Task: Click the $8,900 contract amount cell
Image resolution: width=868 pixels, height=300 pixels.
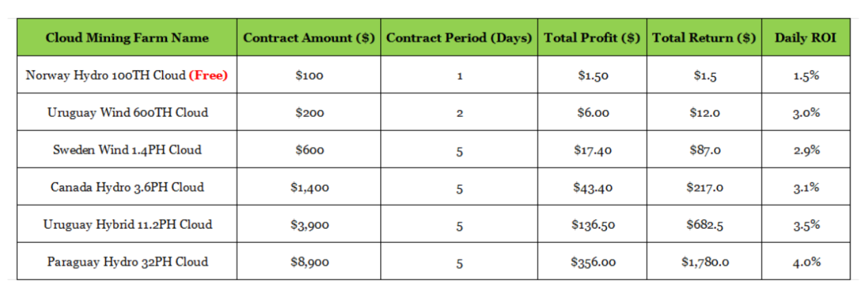Action: [x=309, y=262]
